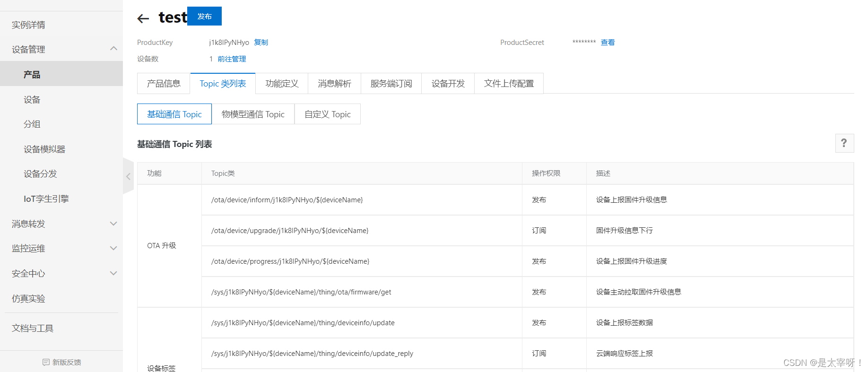Click description 云端响应标签上报
Screen dimensions: 868x372
tap(624, 354)
